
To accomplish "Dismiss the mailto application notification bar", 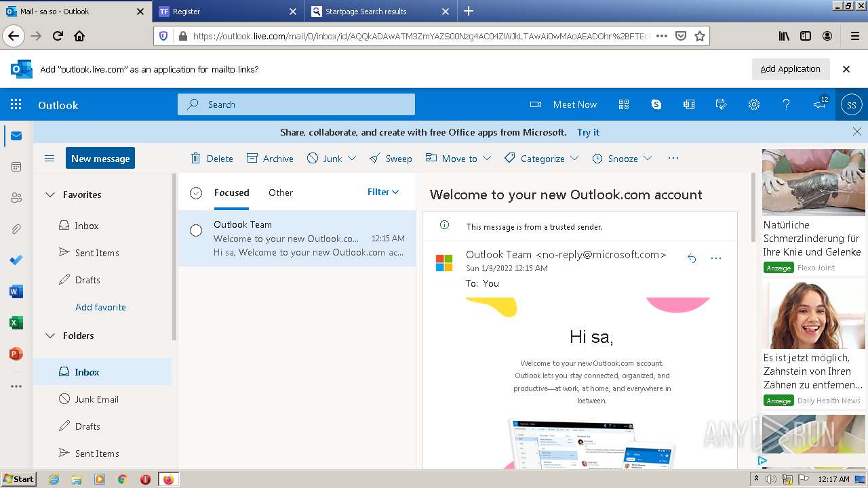I will [x=846, y=69].
